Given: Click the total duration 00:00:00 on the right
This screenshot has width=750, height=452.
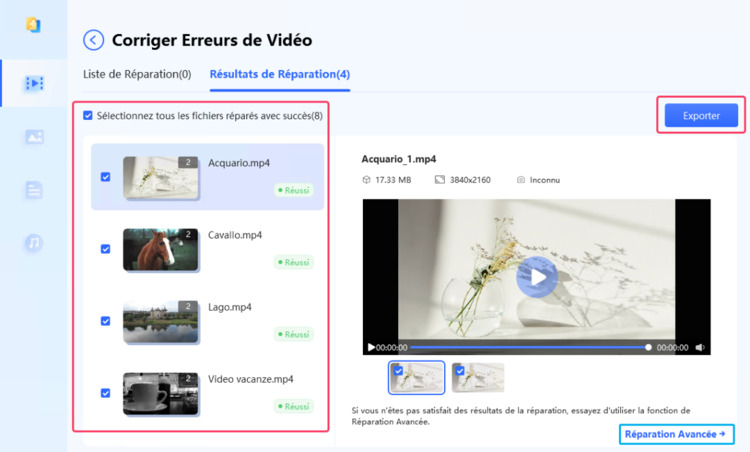Looking at the screenshot, I should pos(673,348).
